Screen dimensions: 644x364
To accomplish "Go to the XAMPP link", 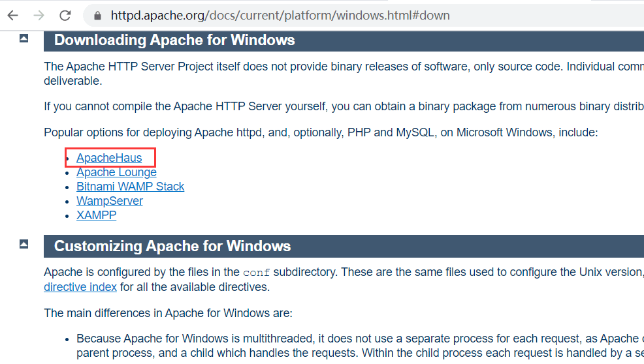I will point(96,215).
